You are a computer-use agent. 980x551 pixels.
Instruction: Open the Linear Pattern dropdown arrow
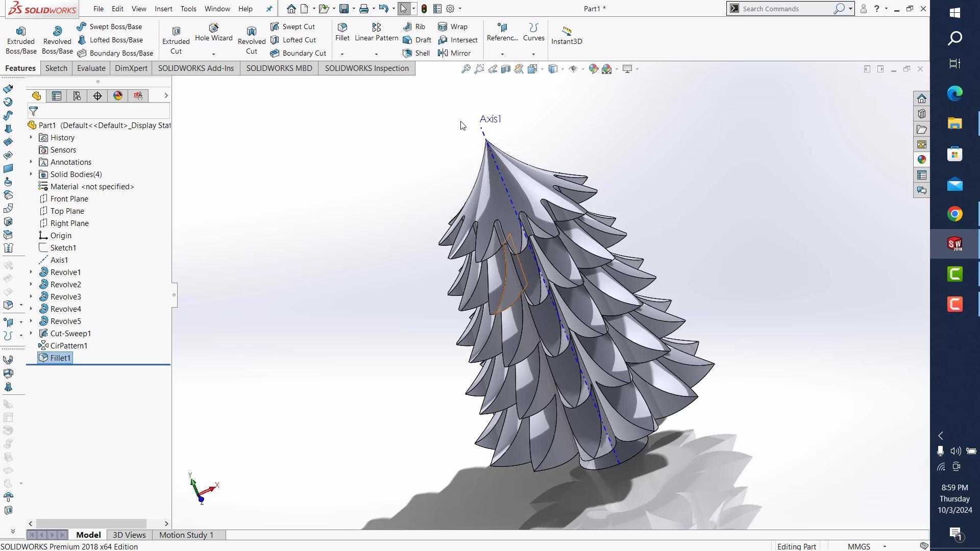(x=376, y=54)
